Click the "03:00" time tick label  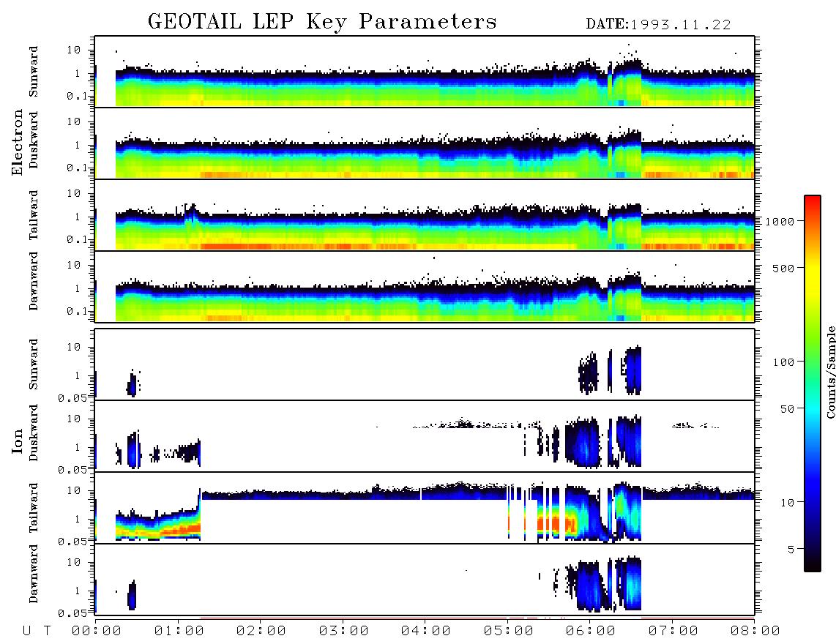tap(343, 632)
